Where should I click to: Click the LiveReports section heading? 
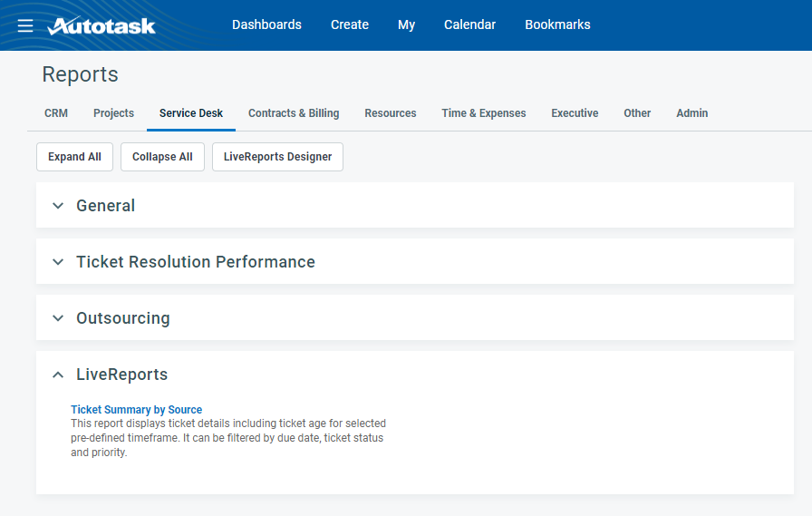(x=122, y=375)
